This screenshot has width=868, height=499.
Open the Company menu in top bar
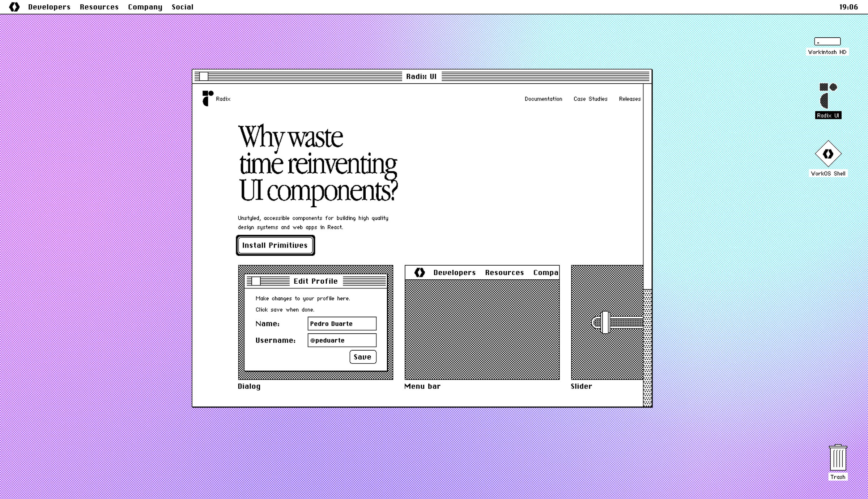145,7
